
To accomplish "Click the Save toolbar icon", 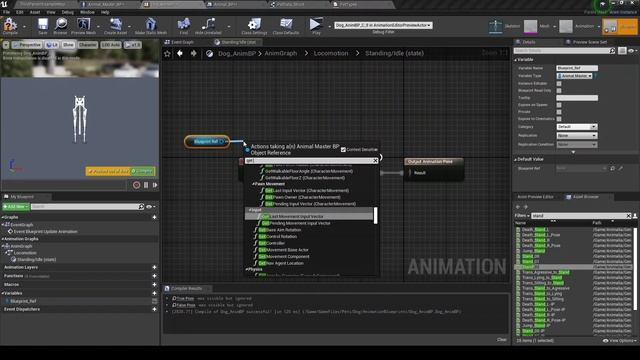I will click(x=42, y=26).
